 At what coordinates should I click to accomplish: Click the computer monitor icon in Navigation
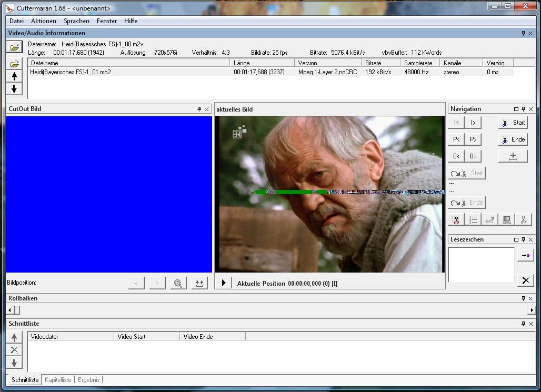[506, 219]
